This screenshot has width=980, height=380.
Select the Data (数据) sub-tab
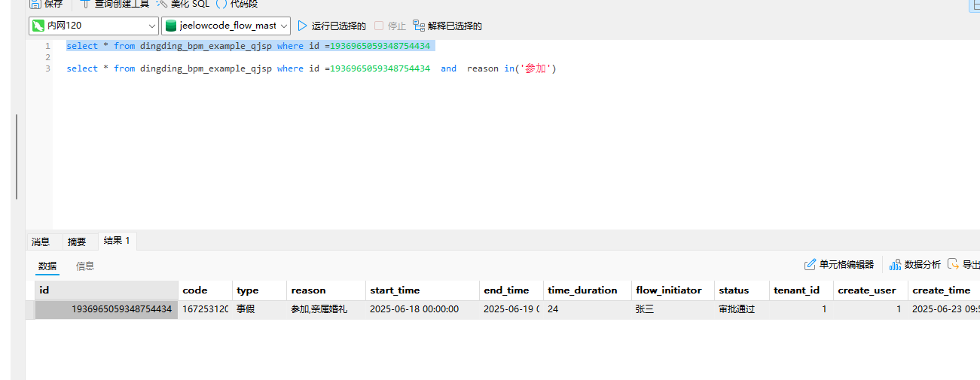pyautogui.click(x=47, y=266)
